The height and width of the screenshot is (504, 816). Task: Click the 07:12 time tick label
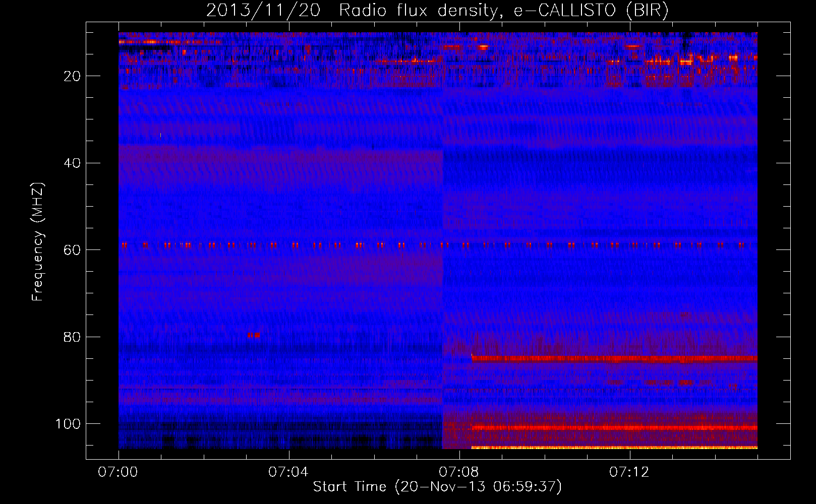[629, 472]
